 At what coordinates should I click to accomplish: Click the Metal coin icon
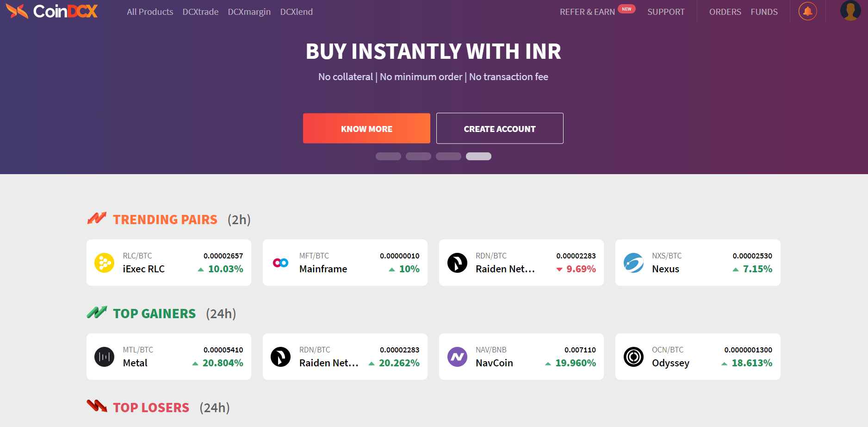(105, 357)
